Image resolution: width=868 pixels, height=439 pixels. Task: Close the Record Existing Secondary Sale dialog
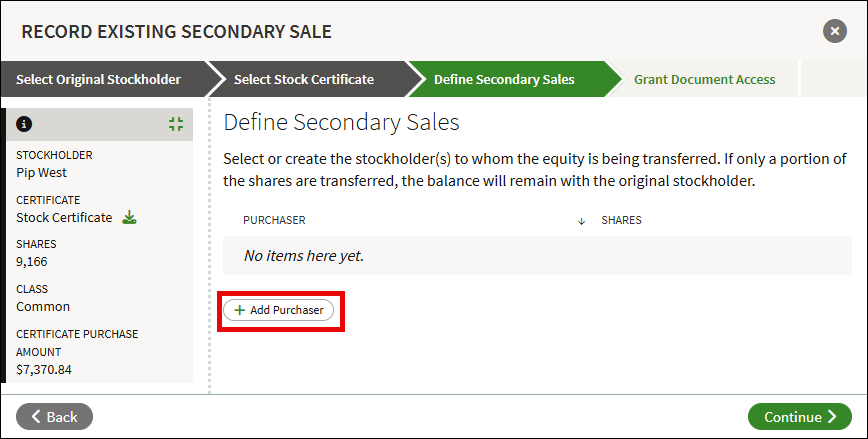point(835,31)
